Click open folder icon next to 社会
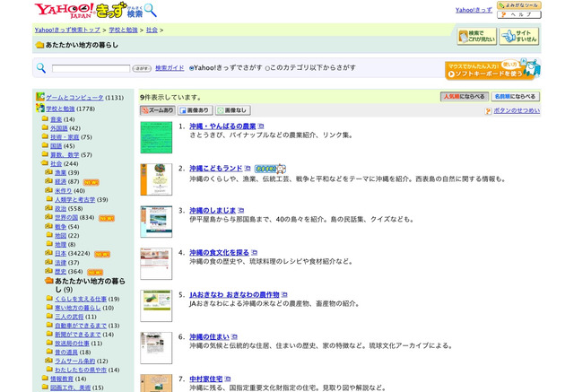 (x=45, y=163)
